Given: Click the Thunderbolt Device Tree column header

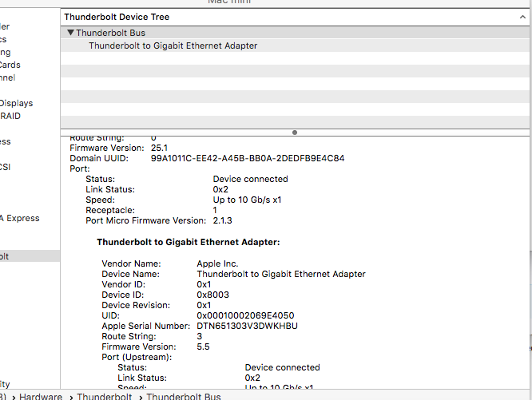Looking at the screenshot, I should [295, 17].
